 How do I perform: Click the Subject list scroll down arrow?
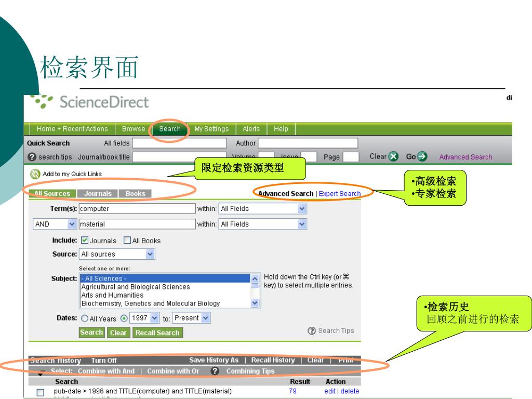coord(255,303)
